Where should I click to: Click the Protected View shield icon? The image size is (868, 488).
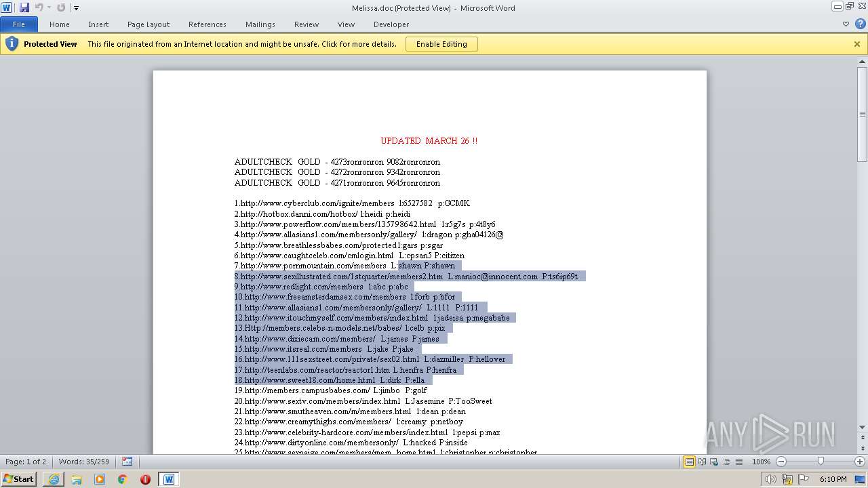(12, 44)
